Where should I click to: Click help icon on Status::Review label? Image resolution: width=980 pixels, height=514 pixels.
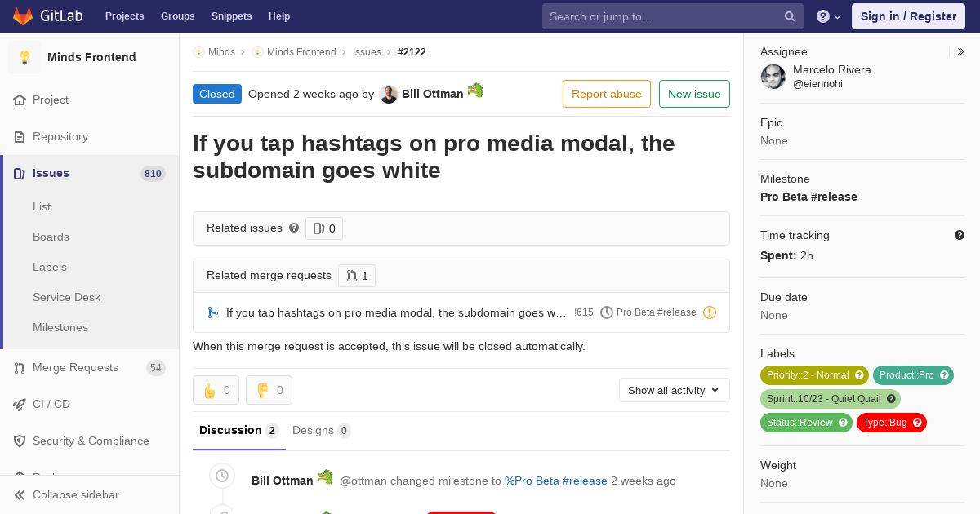pyautogui.click(x=844, y=423)
